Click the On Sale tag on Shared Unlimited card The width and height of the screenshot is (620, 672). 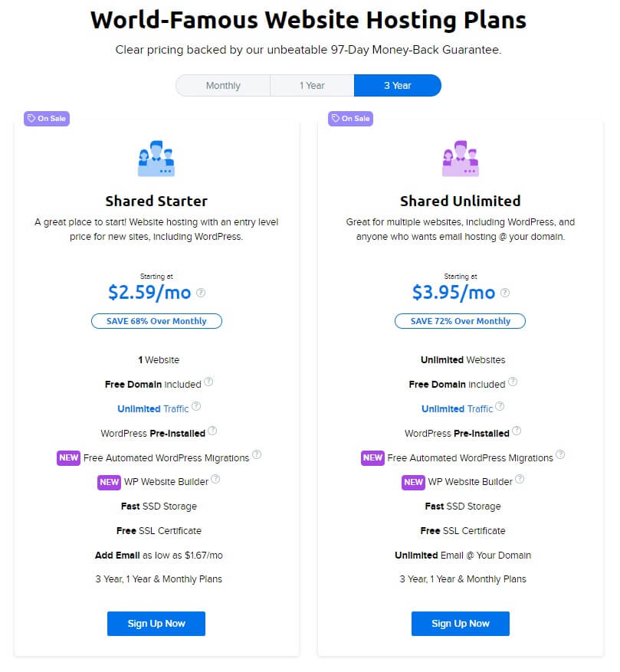tap(350, 119)
